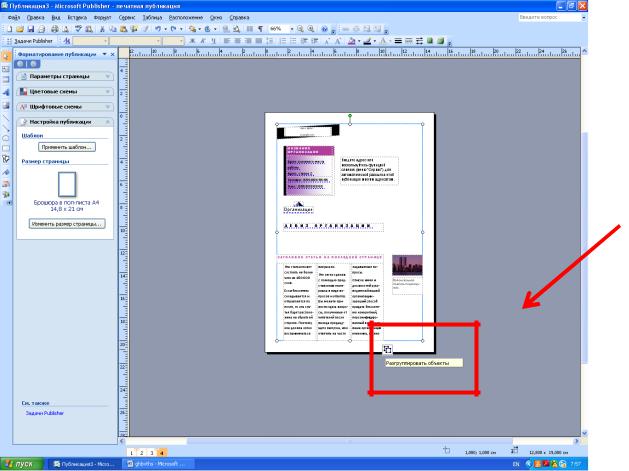Expand the Цветовые схемы section
This screenshot has height=471, width=629.
point(65,91)
